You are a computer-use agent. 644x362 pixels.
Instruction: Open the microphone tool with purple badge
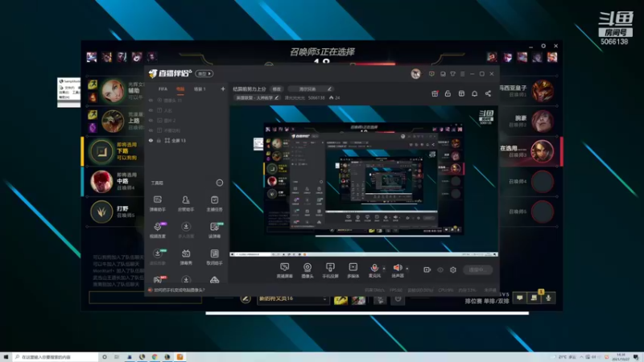point(157,230)
